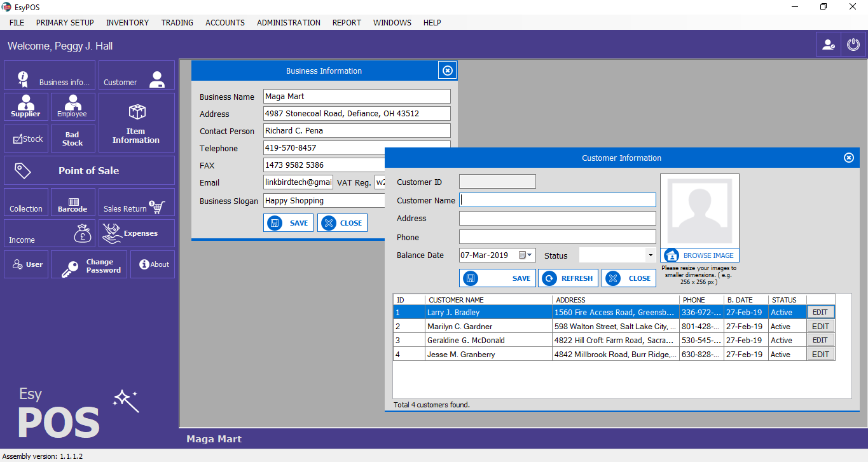Click EDIT for Geraldine G. McDonald
The height and width of the screenshot is (462, 868).
pyautogui.click(x=820, y=341)
